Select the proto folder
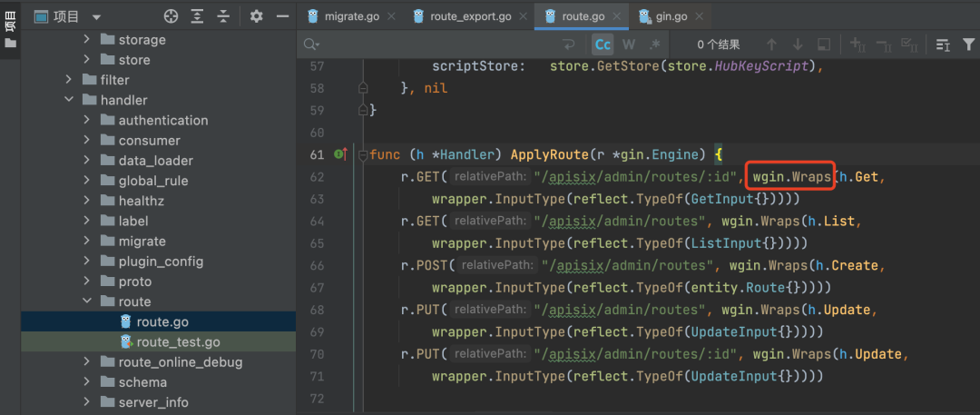The image size is (980, 415). click(x=135, y=282)
